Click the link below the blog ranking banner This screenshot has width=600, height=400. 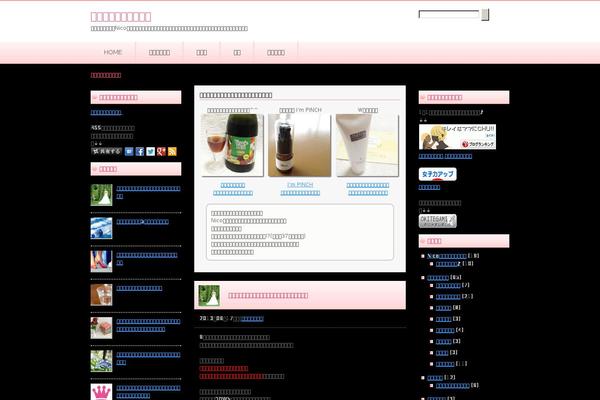point(445,156)
